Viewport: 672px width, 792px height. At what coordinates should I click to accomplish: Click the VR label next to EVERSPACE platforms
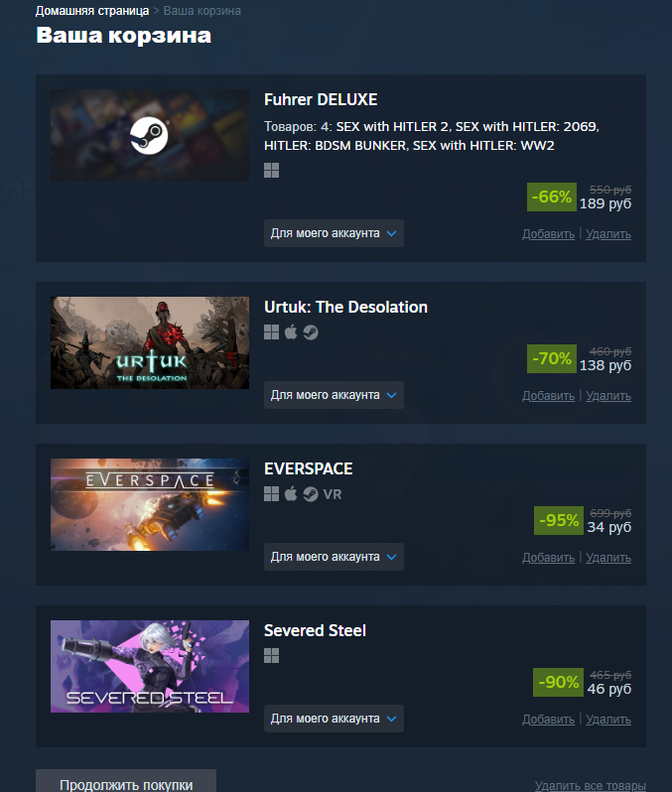333,494
